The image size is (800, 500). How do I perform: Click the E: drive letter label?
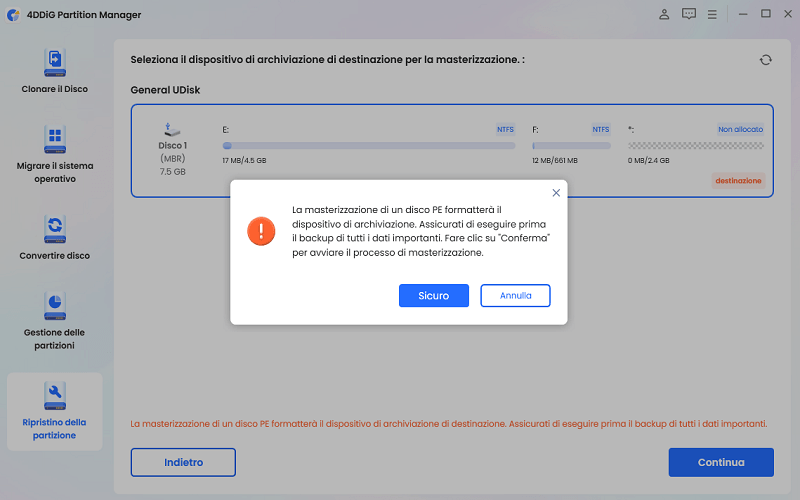click(x=226, y=130)
